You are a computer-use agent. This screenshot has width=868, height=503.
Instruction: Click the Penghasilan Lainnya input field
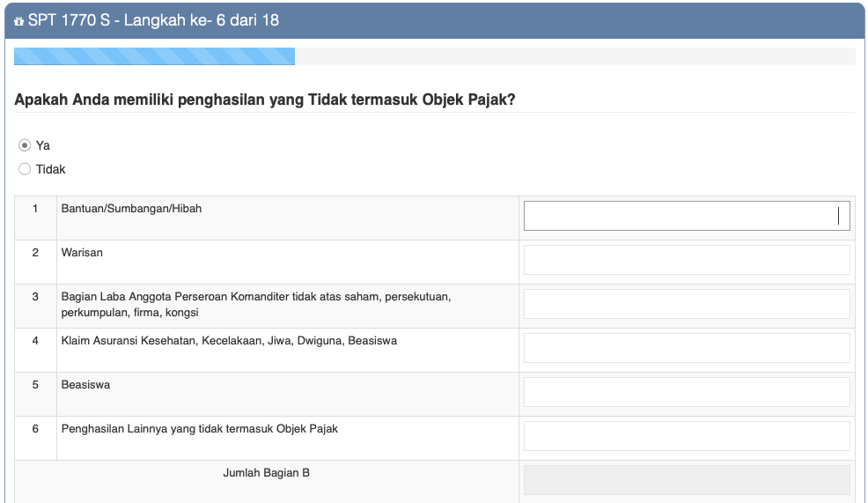(686, 436)
